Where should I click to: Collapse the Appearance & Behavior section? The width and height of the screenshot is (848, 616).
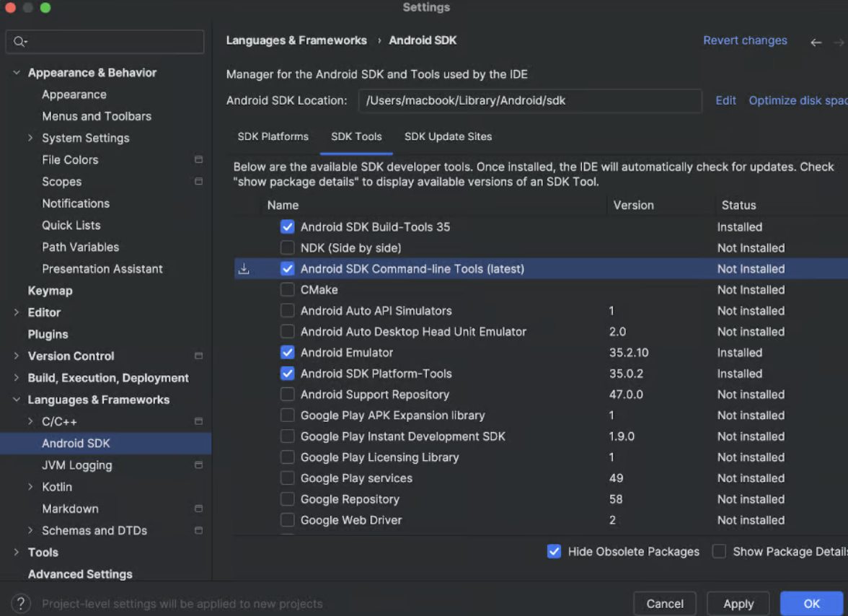[17, 73]
